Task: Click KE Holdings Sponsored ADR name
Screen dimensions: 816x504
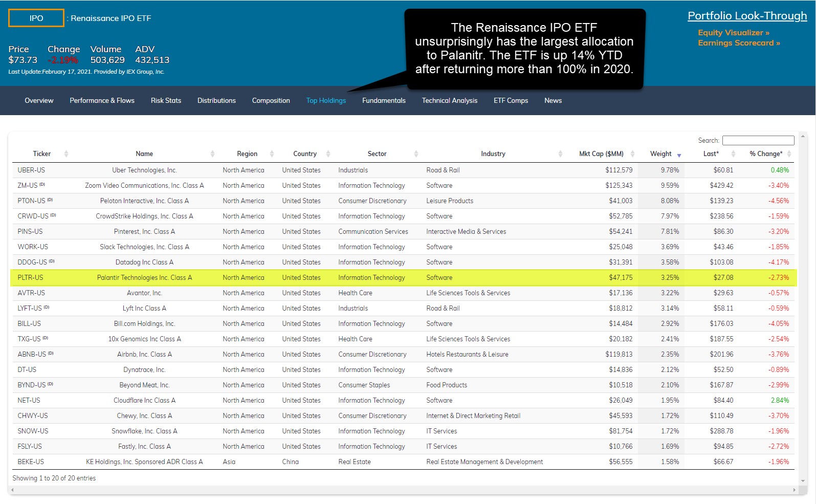Action: tap(144, 462)
